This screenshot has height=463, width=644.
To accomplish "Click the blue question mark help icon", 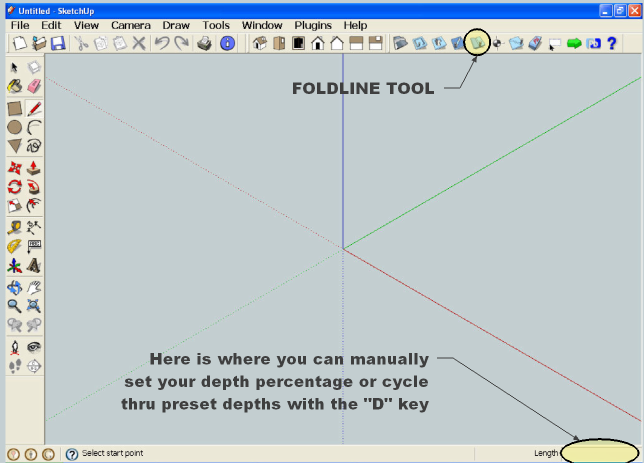I will pyautogui.click(x=611, y=43).
